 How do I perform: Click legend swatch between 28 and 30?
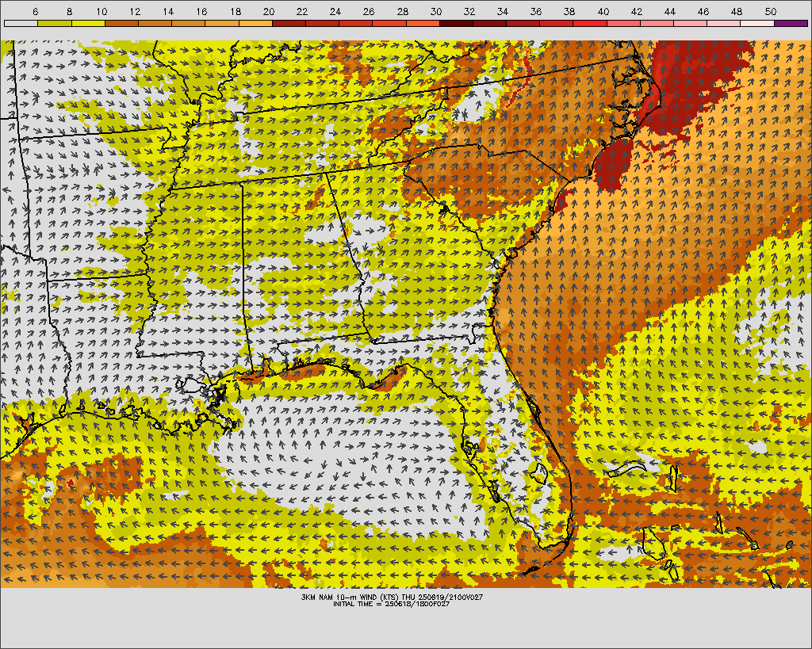(x=423, y=23)
